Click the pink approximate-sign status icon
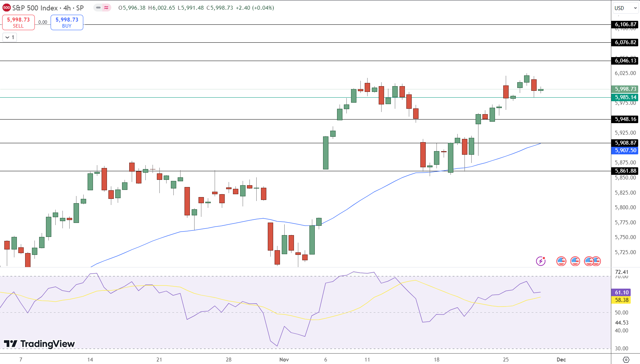640x364 pixels. click(x=106, y=8)
